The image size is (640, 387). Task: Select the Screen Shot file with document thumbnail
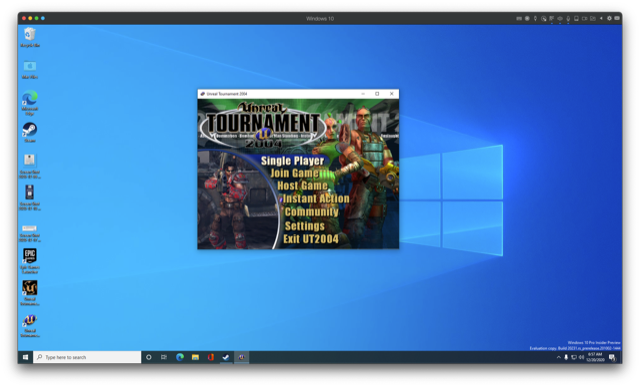point(29,166)
